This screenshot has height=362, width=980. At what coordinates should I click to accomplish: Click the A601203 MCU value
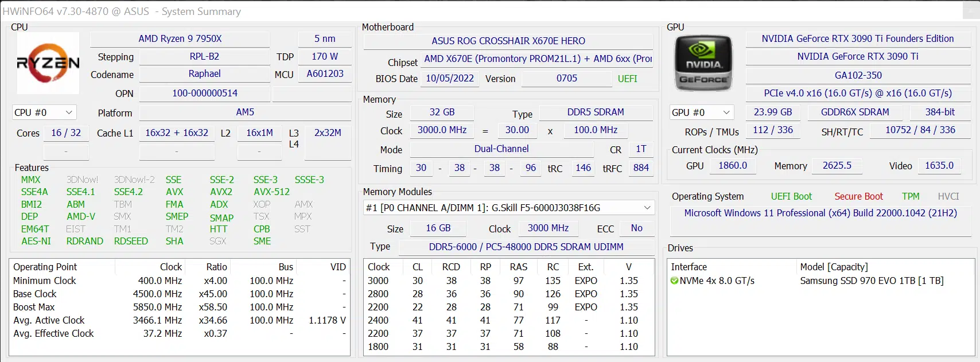pyautogui.click(x=325, y=74)
